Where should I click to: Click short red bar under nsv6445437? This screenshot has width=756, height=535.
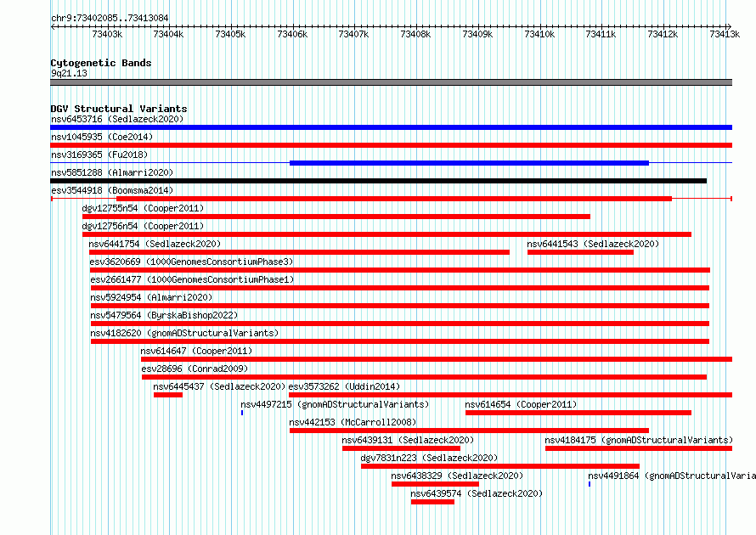[x=168, y=395]
